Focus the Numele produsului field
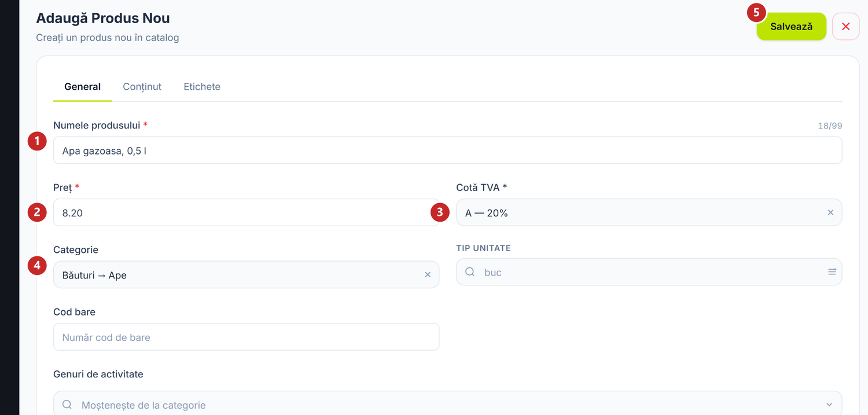The width and height of the screenshot is (868, 415). click(447, 150)
